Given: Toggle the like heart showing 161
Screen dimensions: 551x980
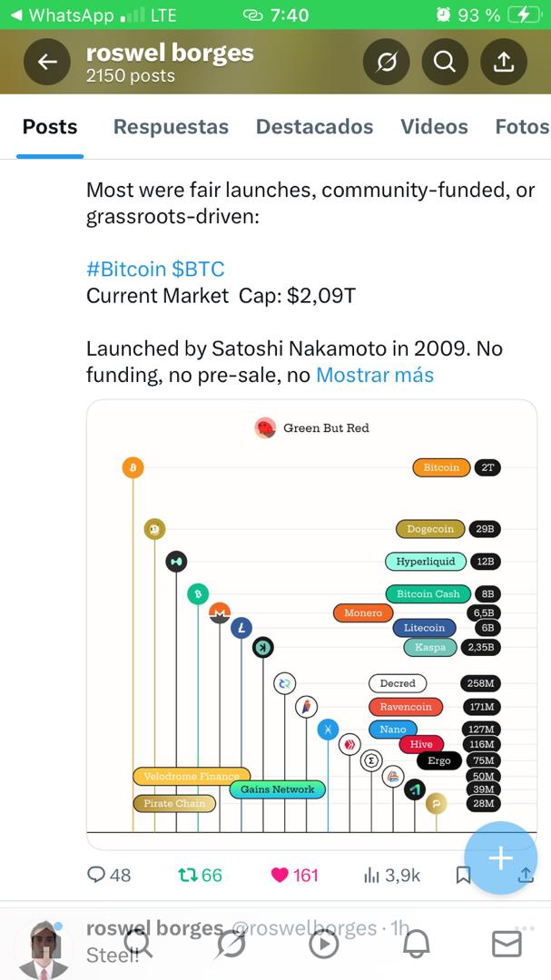Looking at the screenshot, I should (280, 875).
